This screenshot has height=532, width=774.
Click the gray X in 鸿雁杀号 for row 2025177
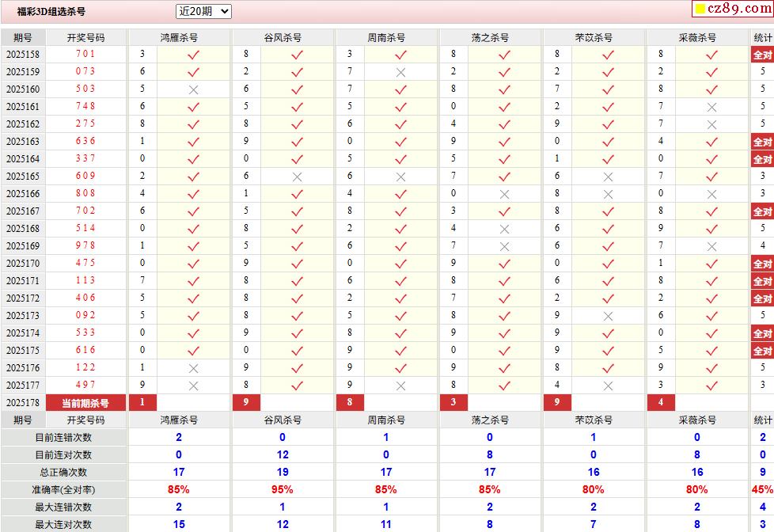click(193, 386)
